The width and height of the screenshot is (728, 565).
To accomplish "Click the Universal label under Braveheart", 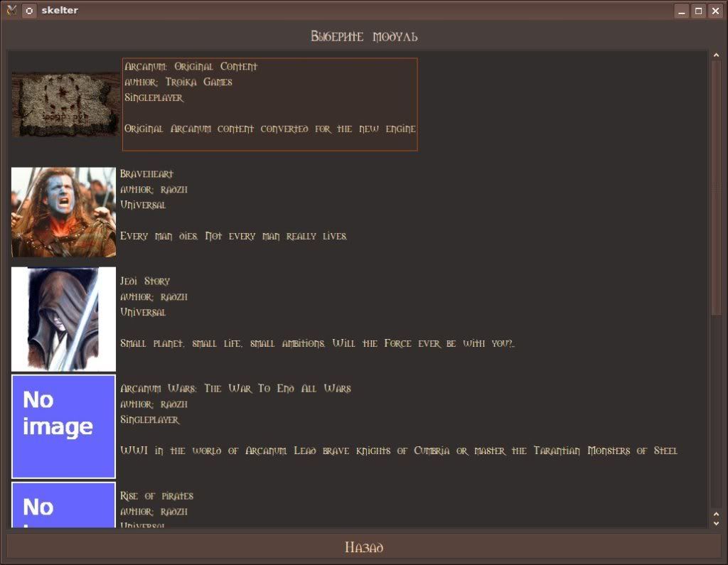I will tap(144, 205).
